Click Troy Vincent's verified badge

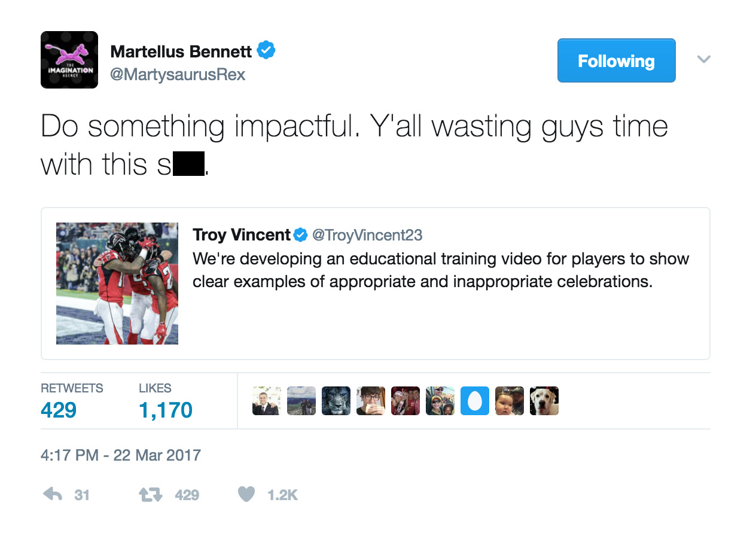(x=301, y=234)
